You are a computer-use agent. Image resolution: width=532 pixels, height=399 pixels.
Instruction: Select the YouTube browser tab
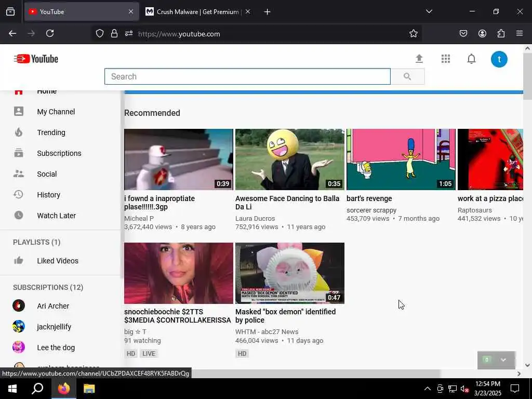click(82, 12)
